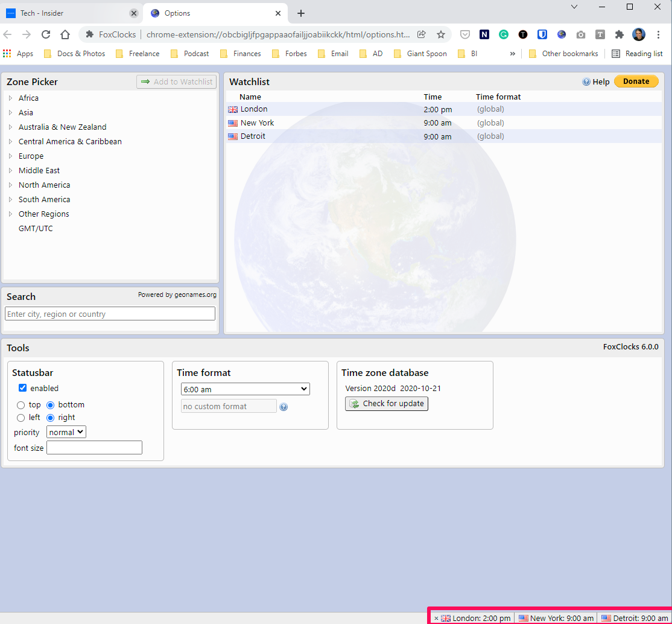The height and width of the screenshot is (624, 672).
Task: Open the Extensions puzzle menu
Action: click(620, 35)
